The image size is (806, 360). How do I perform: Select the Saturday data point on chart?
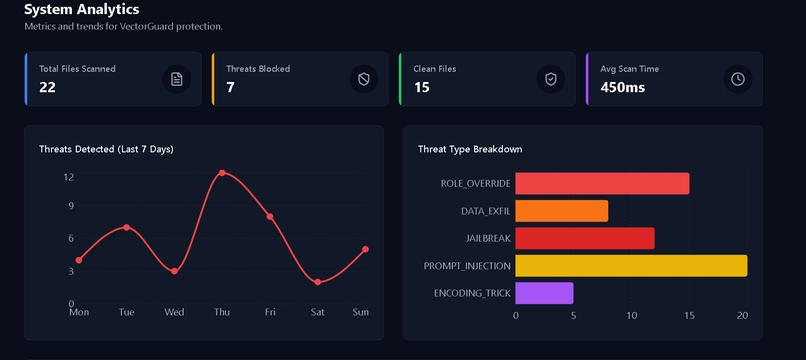(x=318, y=282)
